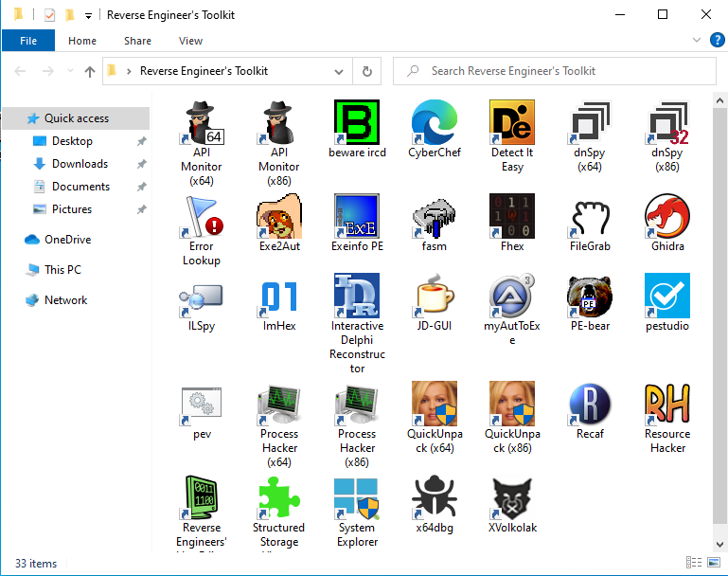Switch to the Home ribbon tab
Viewport: 728px width, 576px height.
click(x=82, y=41)
